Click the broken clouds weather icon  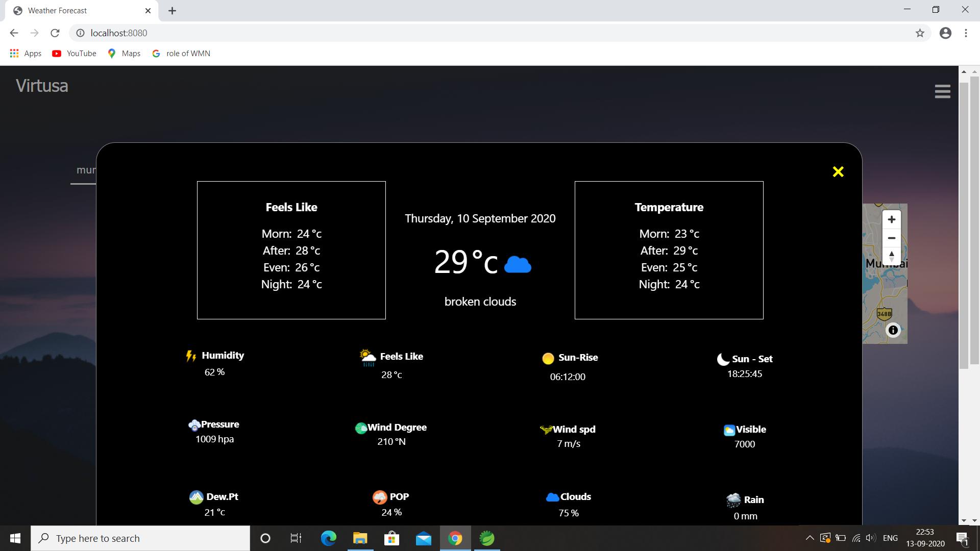(x=518, y=263)
